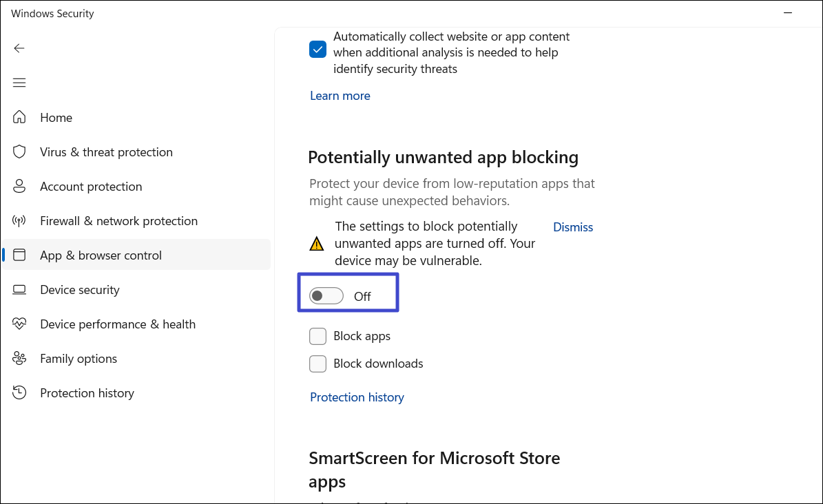Open the hamburger navigation menu
Image resolution: width=823 pixels, height=504 pixels.
point(19,83)
